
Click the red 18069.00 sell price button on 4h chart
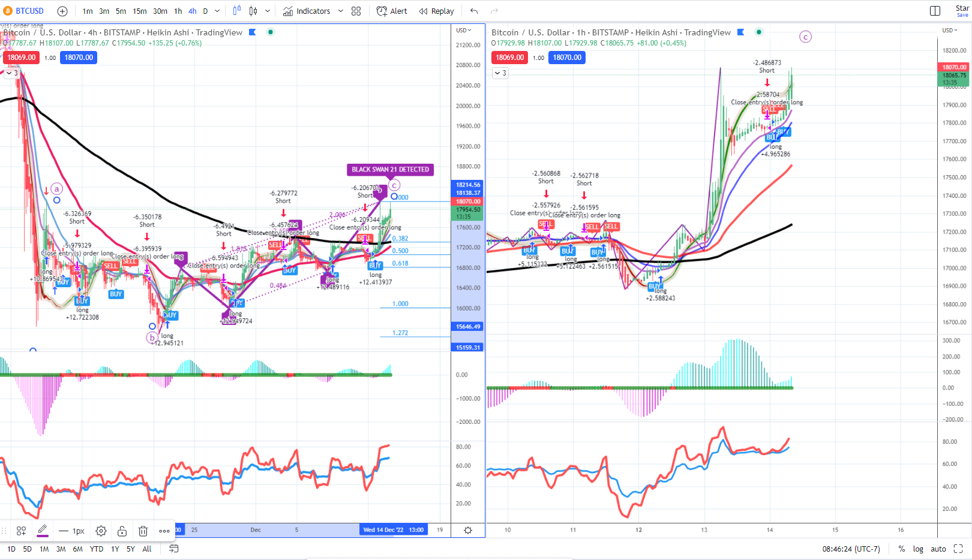point(22,58)
